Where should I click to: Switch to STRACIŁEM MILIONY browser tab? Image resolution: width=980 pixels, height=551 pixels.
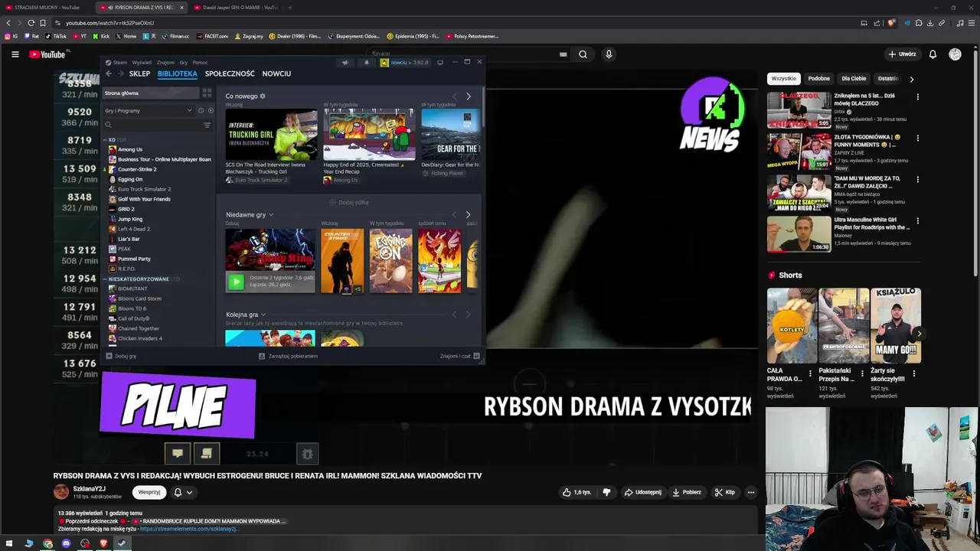click(47, 8)
